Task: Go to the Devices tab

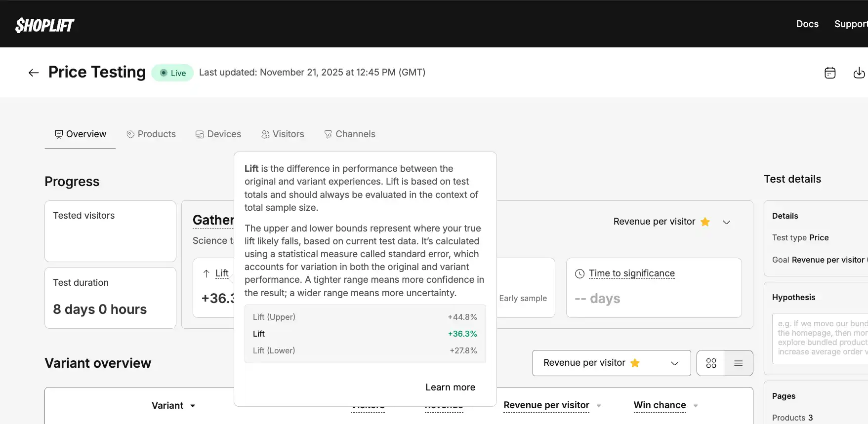Action: point(218,134)
